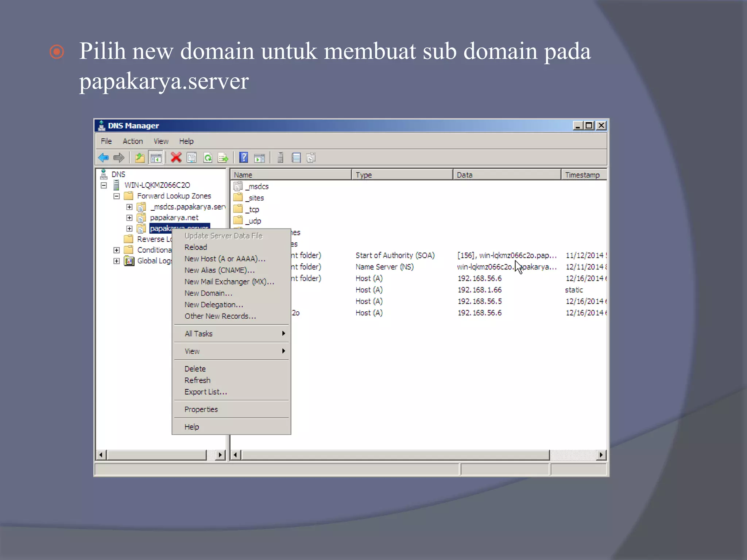Click right arrow of tree pane scrollbar
This screenshot has height=560, width=747.
click(220, 455)
